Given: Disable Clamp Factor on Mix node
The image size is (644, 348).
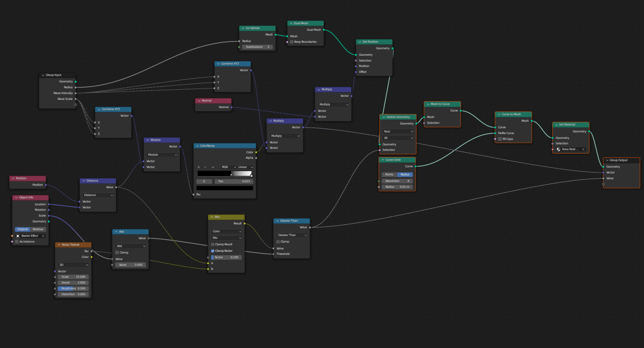Looking at the screenshot, I should click(213, 251).
